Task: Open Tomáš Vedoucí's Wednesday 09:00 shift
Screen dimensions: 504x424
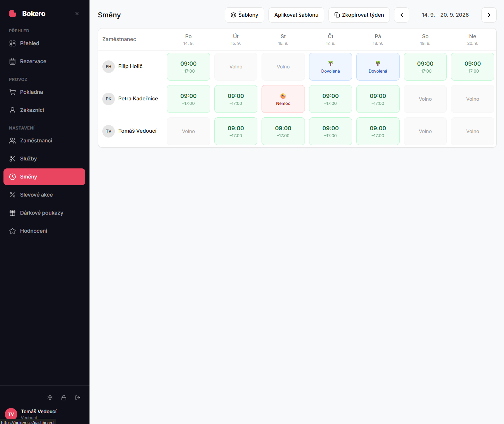Action: click(283, 131)
